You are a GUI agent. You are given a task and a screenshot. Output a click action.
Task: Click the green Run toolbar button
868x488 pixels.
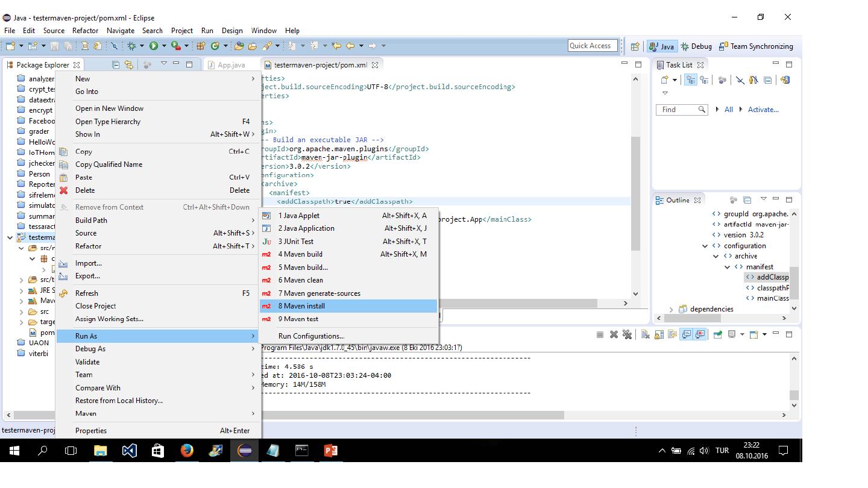[x=154, y=46]
